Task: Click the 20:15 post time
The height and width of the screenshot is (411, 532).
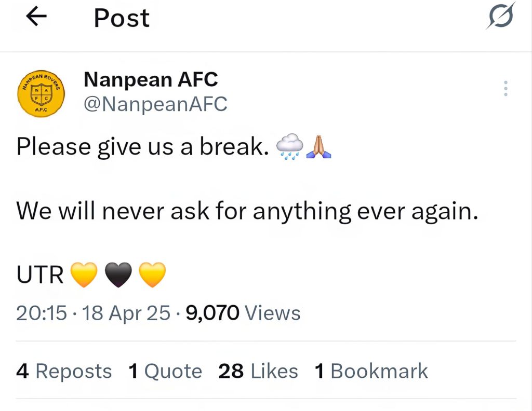Action: click(42, 313)
